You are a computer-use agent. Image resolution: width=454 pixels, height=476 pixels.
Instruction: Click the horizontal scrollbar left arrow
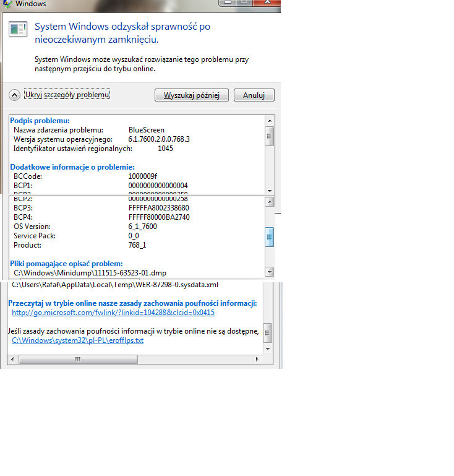pyautogui.click(x=12, y=359)
